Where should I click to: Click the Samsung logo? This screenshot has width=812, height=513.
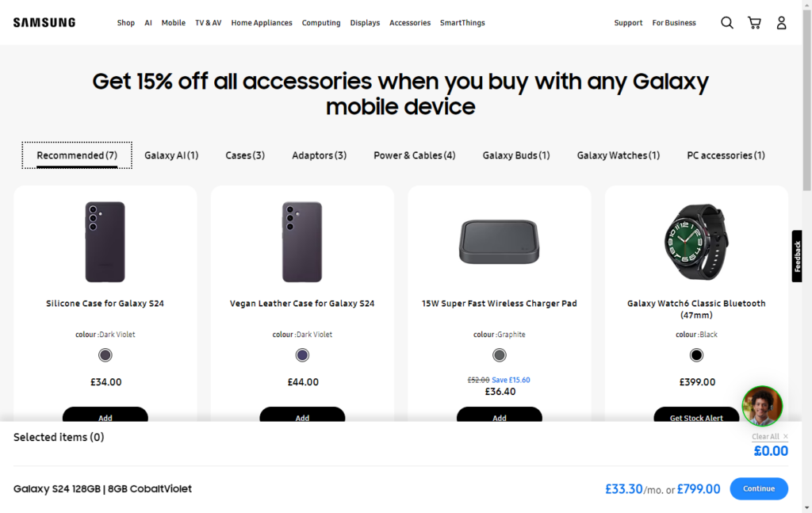44,23
